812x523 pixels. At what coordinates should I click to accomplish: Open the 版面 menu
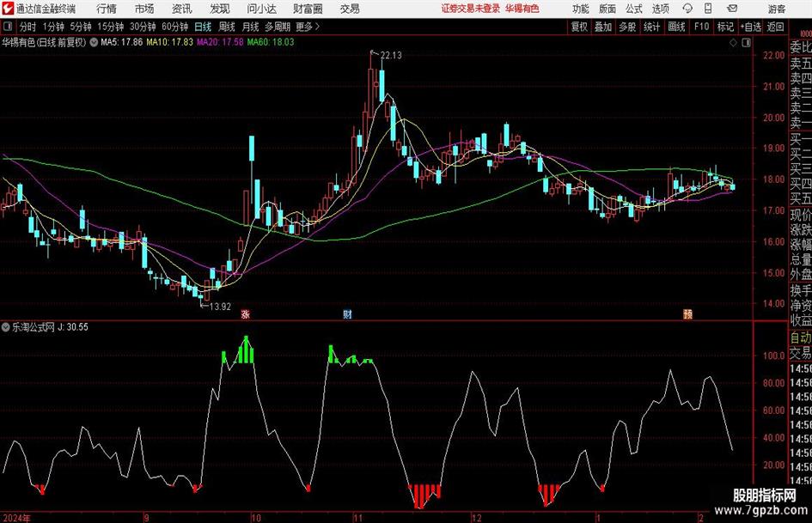pyautogui.click(x=607, y=9)
